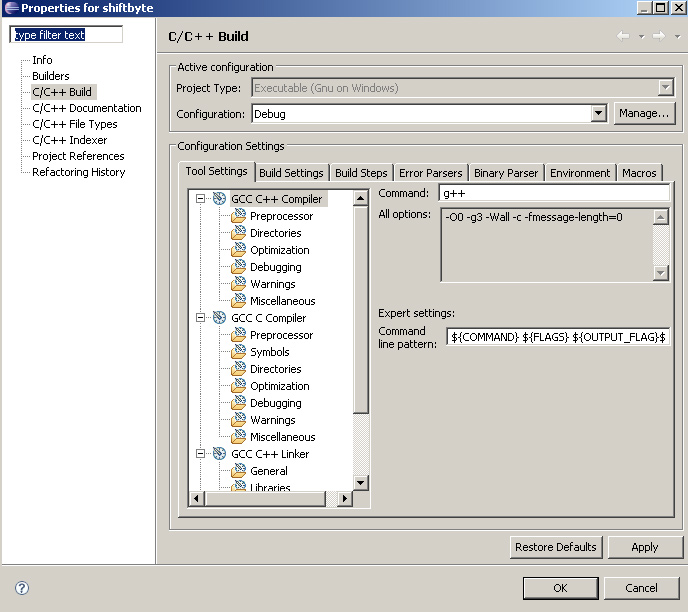Select Libraries under GCC C++ Linker

[270, 488]
